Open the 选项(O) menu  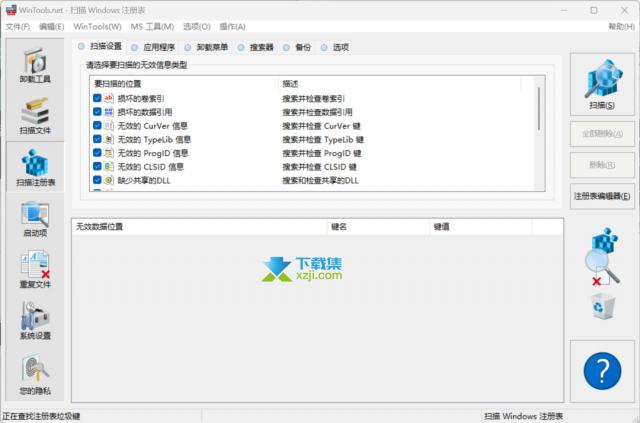pyautogui.click(x=196, y=27)
